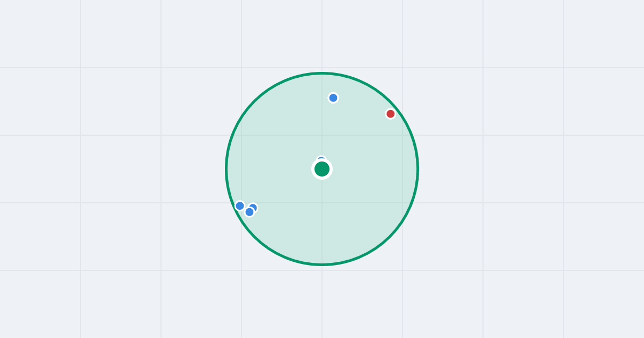Image resolution: width=644 pixels, height=338 pixels.
Task: Select the lone blue marker near the circle's top
Action: tap(333, 98)
